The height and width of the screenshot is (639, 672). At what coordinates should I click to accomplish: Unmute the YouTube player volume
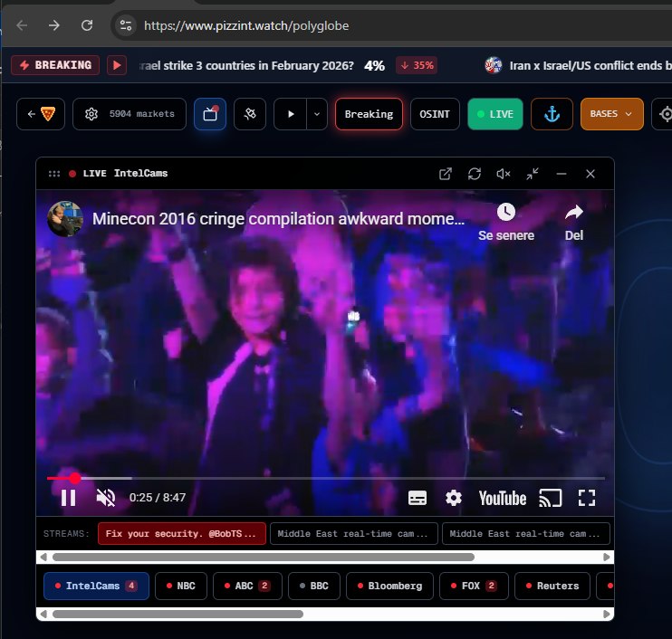106,498
